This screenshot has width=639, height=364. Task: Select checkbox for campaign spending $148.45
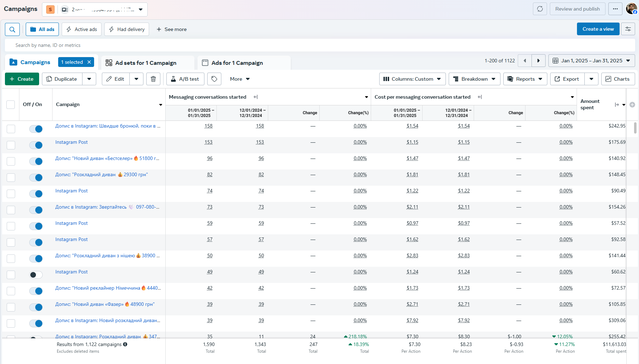tap(11, 178)
